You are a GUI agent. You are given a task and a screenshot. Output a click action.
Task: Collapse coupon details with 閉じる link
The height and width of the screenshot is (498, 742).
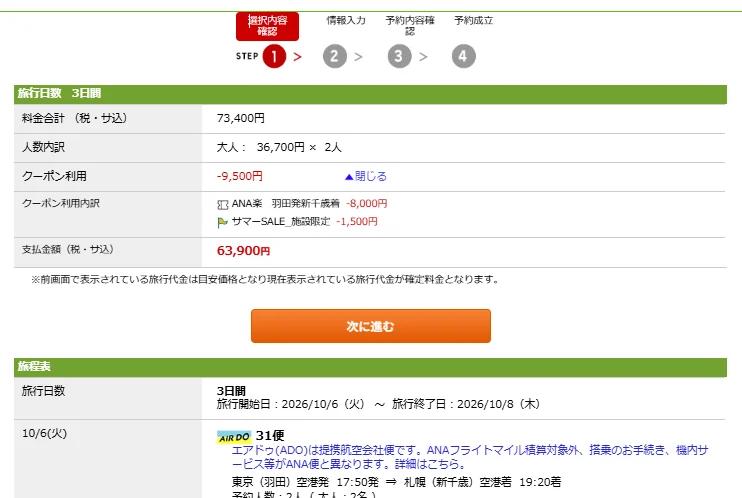coord(366,176)
